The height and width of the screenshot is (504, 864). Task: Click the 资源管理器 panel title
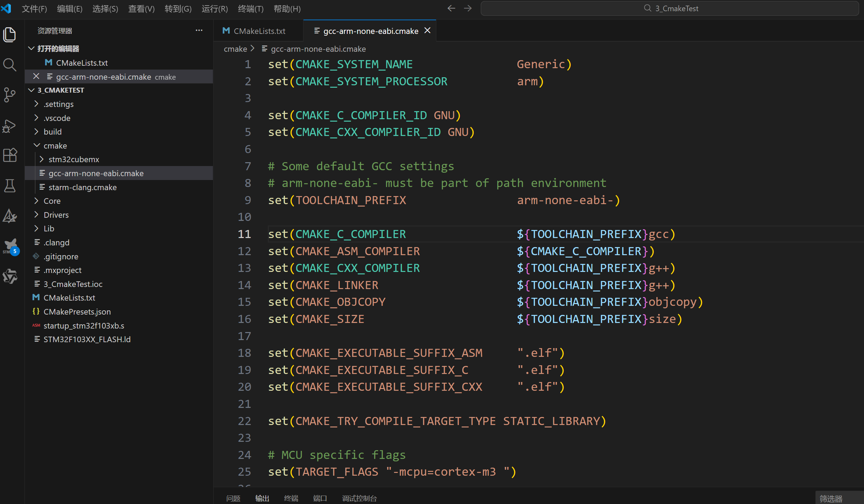[55, 31]
